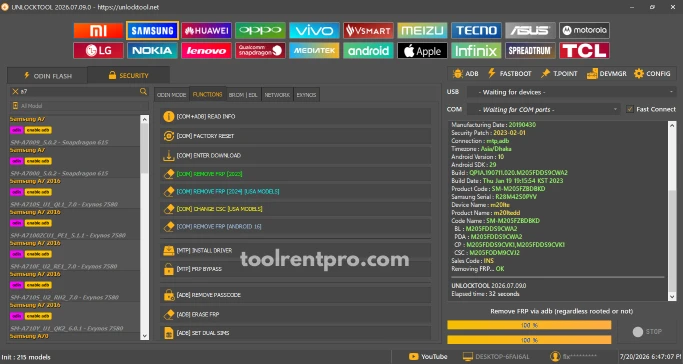This screenshot has height=364, width=683.
Task: Click the ADB toolbar button
Action: click(466, 74)
